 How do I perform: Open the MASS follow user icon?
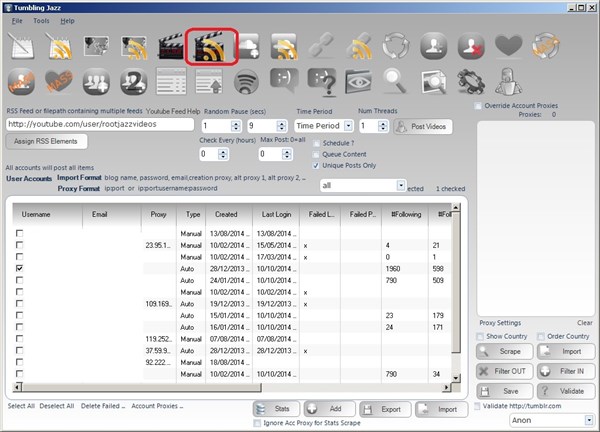pyautogui.click(x=21, y=82)
